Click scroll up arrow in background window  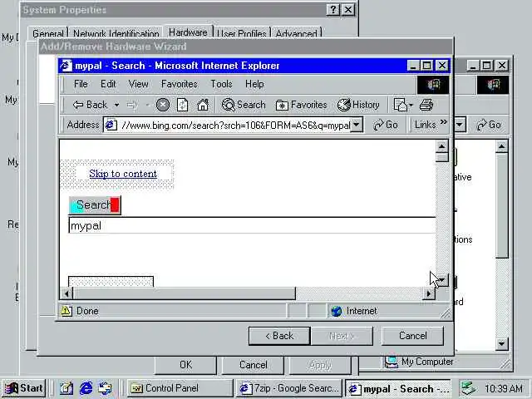[501, 146]
